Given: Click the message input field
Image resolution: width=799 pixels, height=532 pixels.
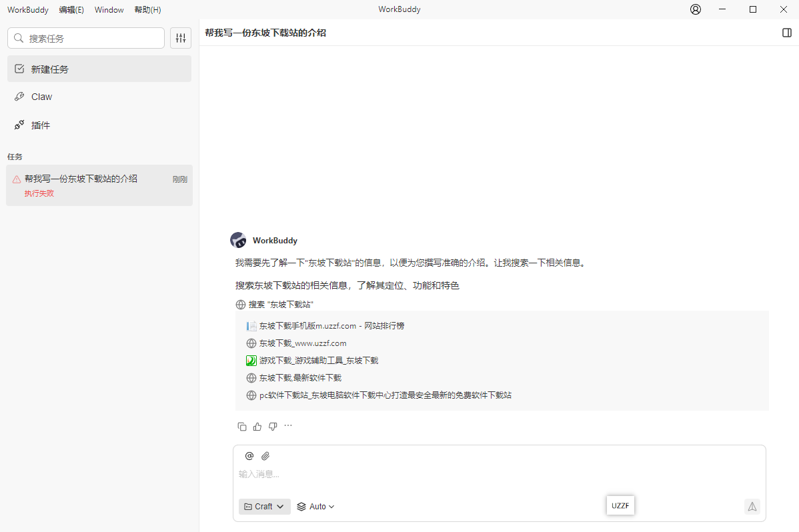Looking at the screenshot, I should pyautogui.click(x=467, y=473).
